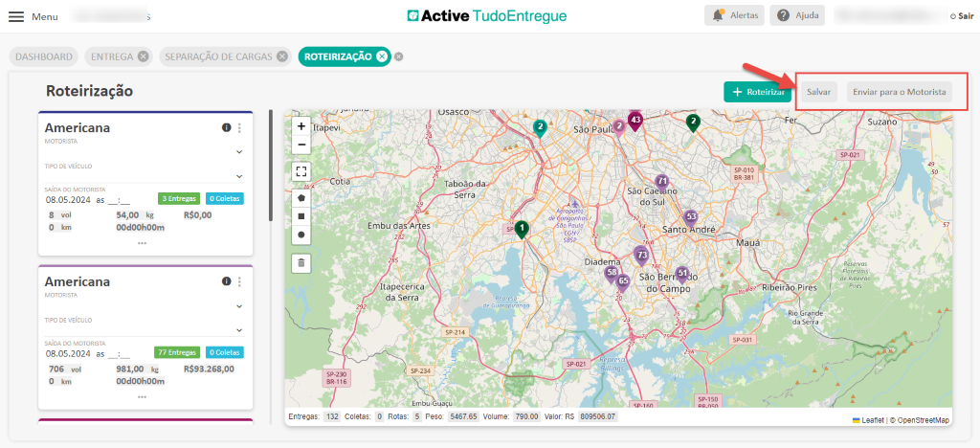Click the green Roteirizar button
Screen dimensions: 980x448
click(758, 92)
